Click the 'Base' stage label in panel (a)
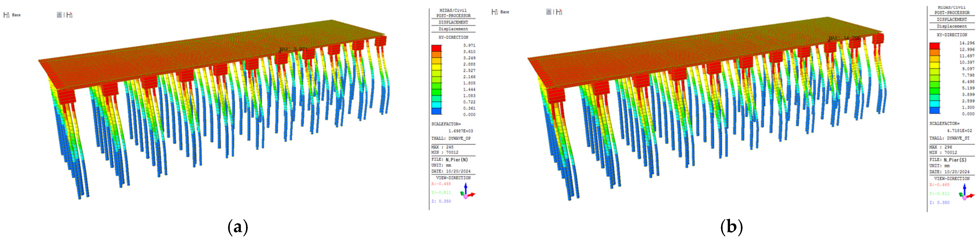This screenshot has width=980, height=242. 16,15
